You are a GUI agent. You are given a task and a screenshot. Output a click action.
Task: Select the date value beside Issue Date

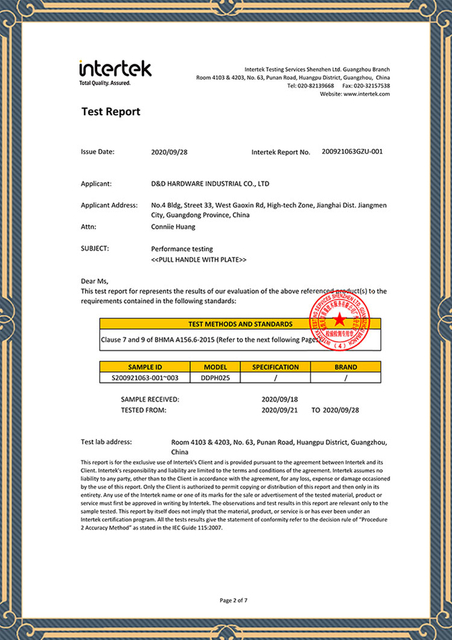click(x=169, y=152)
